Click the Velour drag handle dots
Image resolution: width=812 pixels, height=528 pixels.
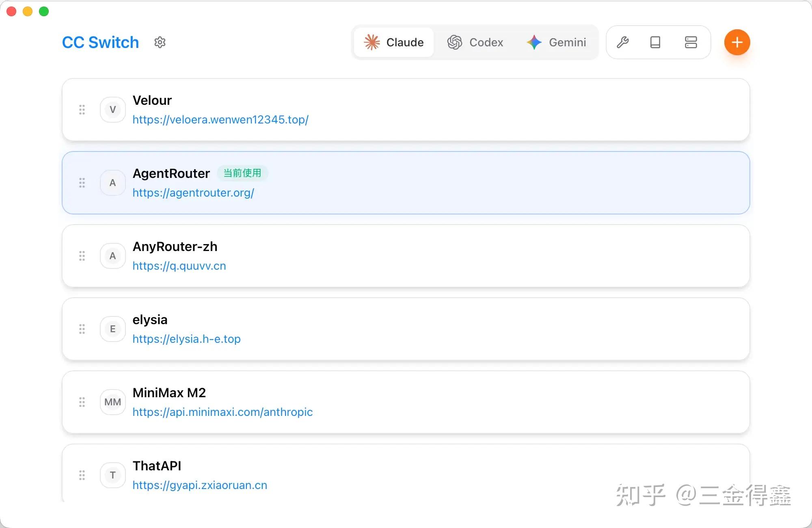[x=82, y=109]
